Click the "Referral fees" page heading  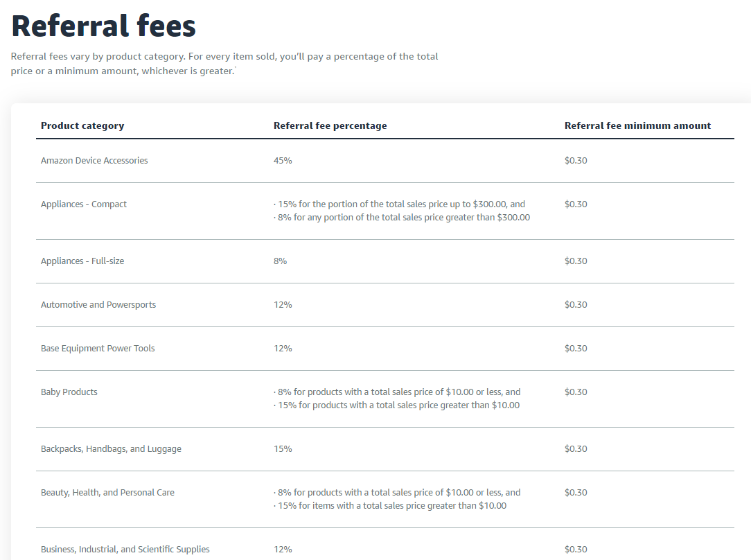[104, 26]
